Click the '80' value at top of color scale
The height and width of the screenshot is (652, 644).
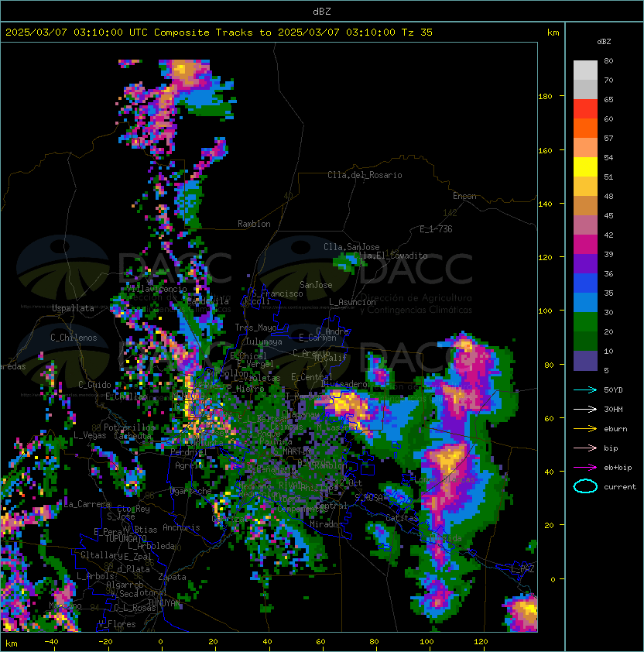[x=608, y=60]
